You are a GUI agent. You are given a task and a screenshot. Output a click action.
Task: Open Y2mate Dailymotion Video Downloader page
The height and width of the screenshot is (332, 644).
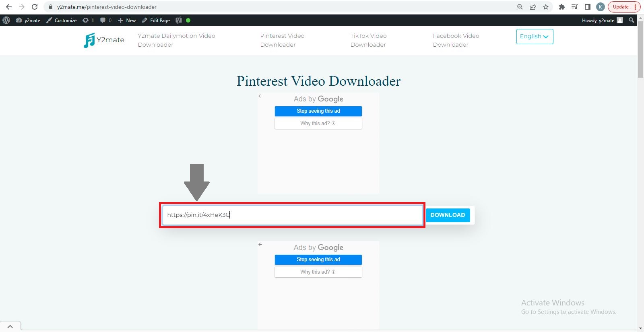(176, 40)
